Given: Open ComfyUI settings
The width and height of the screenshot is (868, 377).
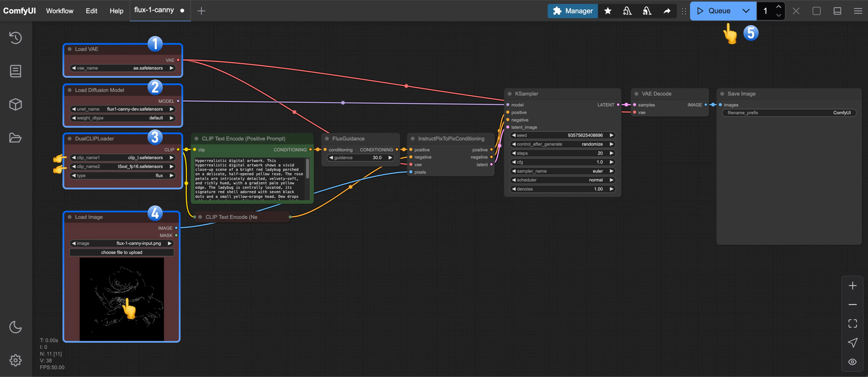Looking at the screenshot, I should [x=15, y=360].
